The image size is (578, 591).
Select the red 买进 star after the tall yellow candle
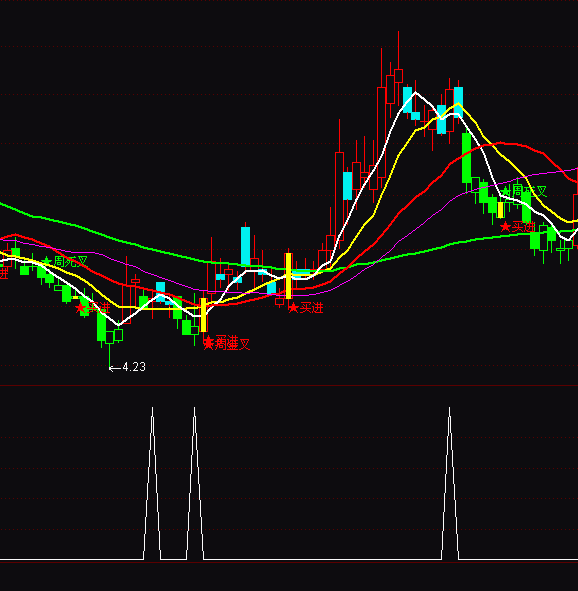[306, 308]
